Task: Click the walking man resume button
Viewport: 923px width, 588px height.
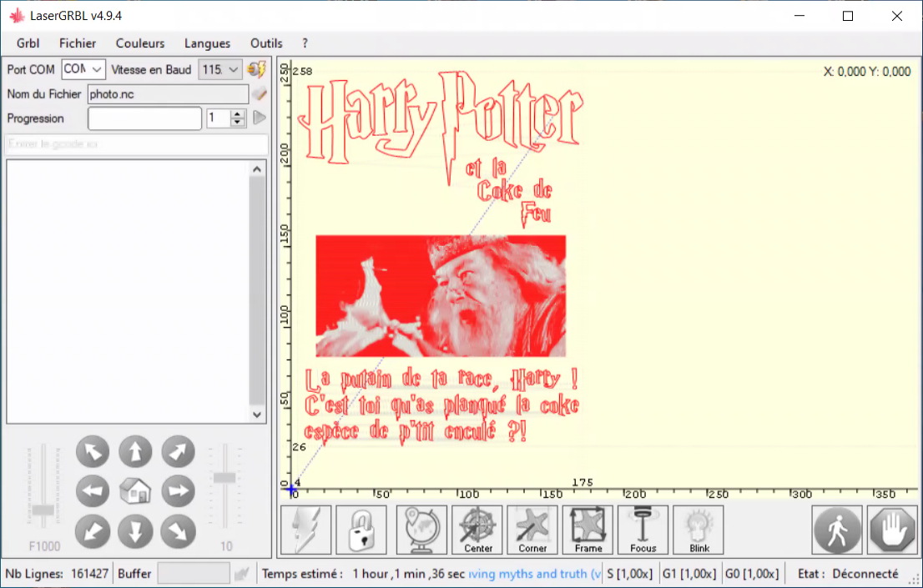Action: 837,530
